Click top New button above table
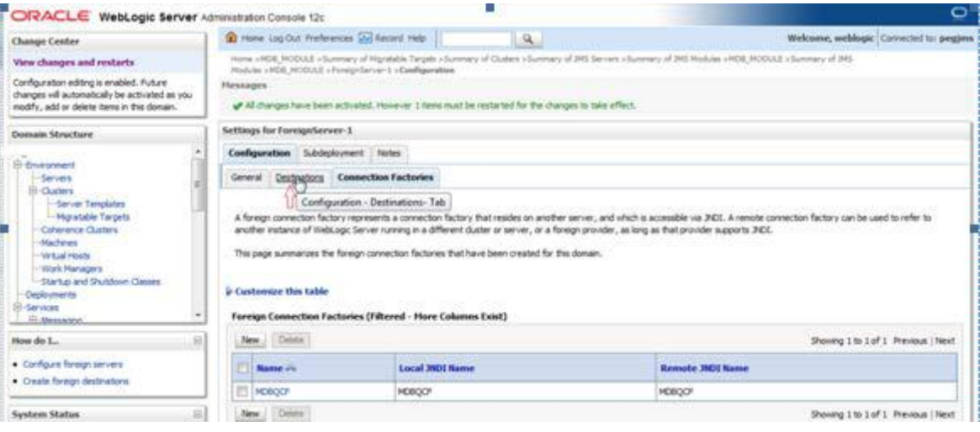 coord(250,340)
